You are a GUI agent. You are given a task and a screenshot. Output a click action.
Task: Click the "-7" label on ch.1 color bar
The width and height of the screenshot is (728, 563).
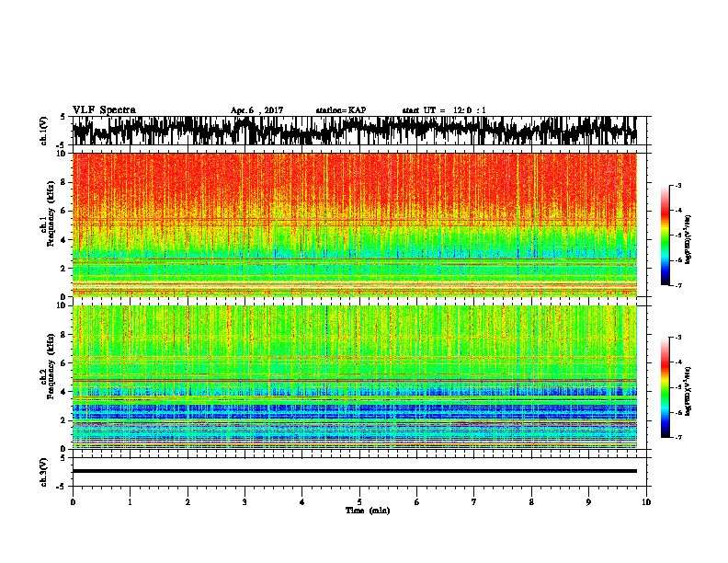[x=678, y=285]
